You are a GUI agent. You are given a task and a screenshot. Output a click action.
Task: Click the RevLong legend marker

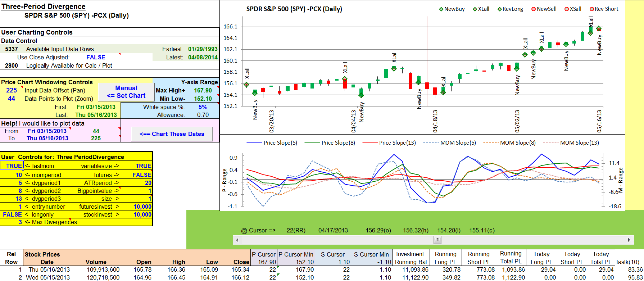[x=499, y=9]
